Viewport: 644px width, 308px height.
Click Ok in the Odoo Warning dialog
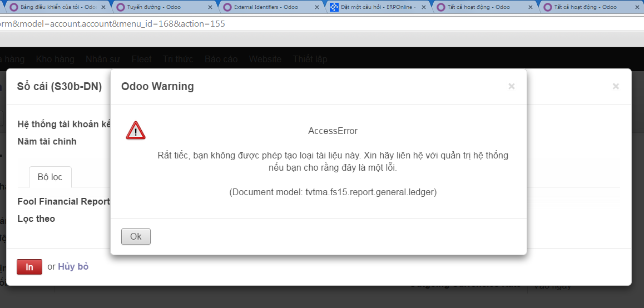tap(136, 236)
